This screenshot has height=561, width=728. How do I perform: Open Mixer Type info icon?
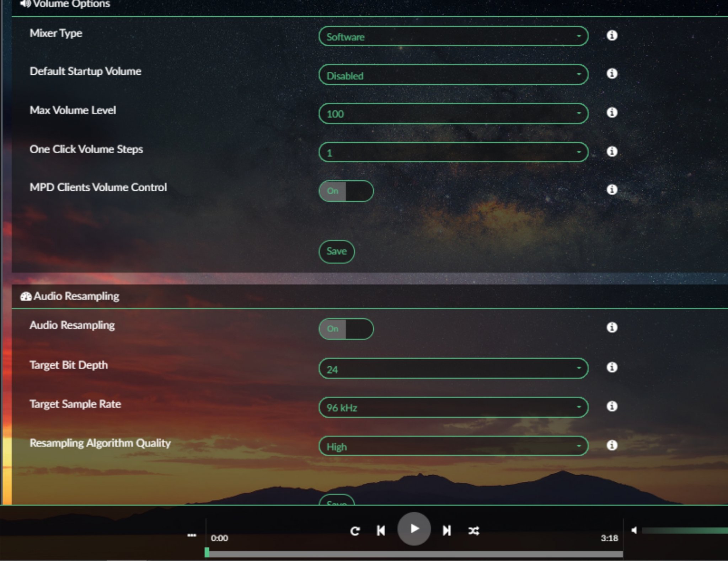612,36
